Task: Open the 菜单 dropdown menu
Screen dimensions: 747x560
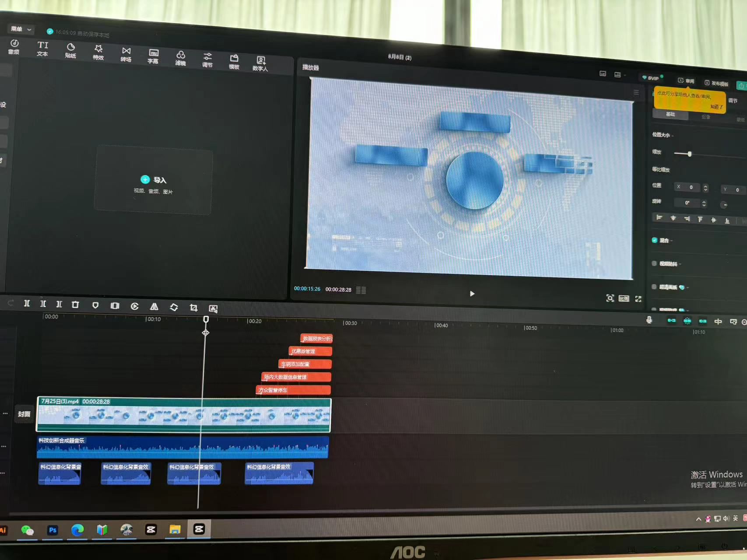Action: pyautogui.click(x=21, y=29)
